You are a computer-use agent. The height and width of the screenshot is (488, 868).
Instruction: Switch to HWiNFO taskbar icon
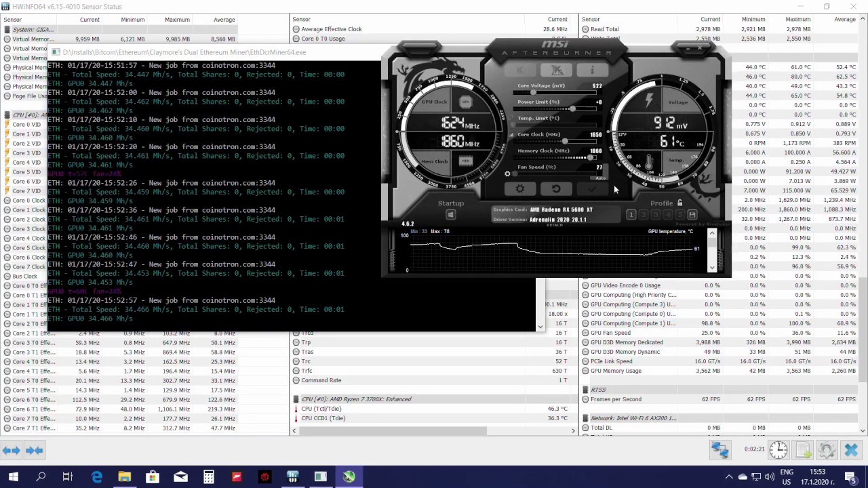click(x=293, y=477)
